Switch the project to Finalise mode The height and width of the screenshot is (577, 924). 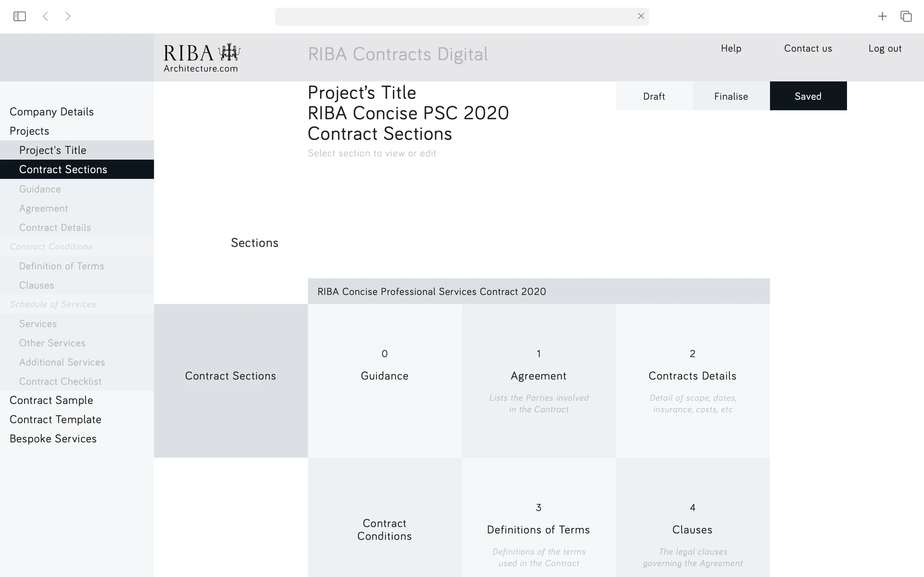coord(731,96)
